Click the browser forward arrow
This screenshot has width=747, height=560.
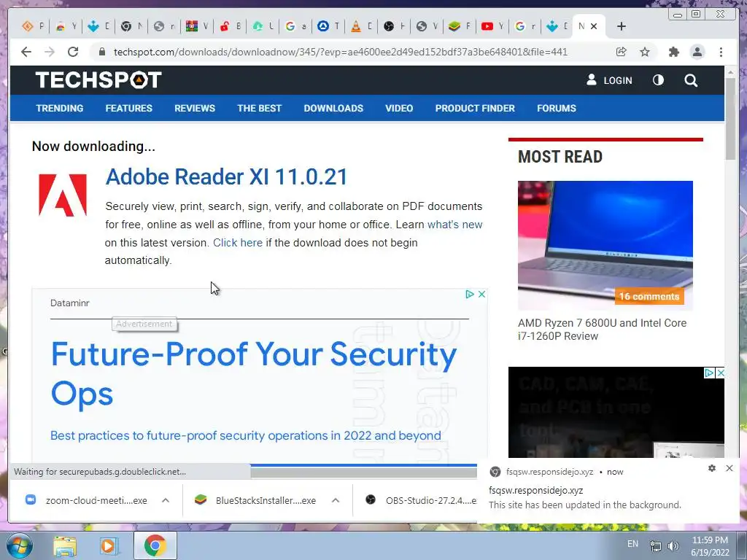50,52
